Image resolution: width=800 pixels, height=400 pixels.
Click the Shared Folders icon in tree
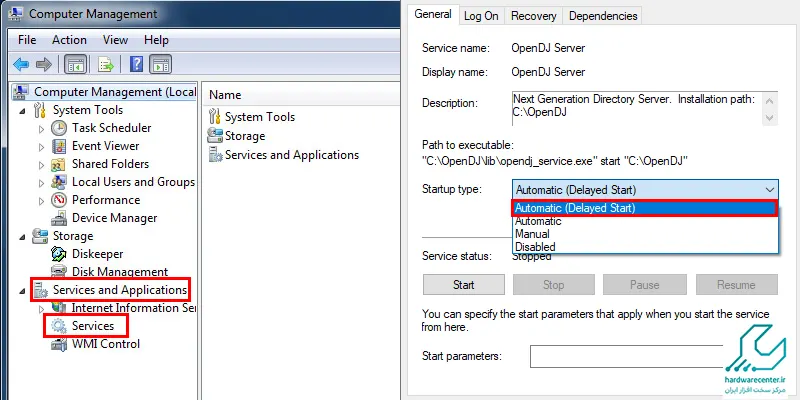pos(59,164)
